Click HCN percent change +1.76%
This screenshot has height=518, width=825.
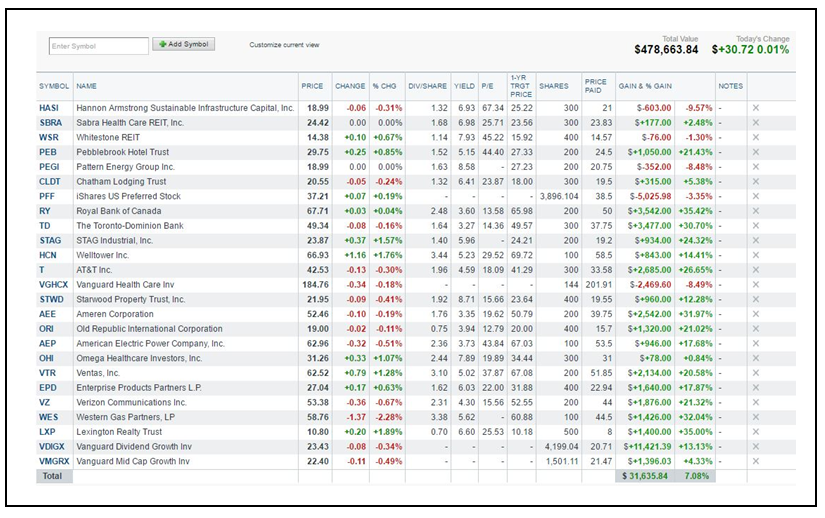coord(387,255)
